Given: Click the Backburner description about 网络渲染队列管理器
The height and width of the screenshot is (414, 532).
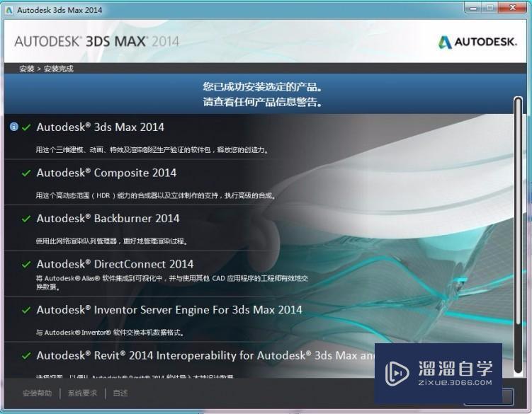Looking at the screenshot, I should 112,241.
